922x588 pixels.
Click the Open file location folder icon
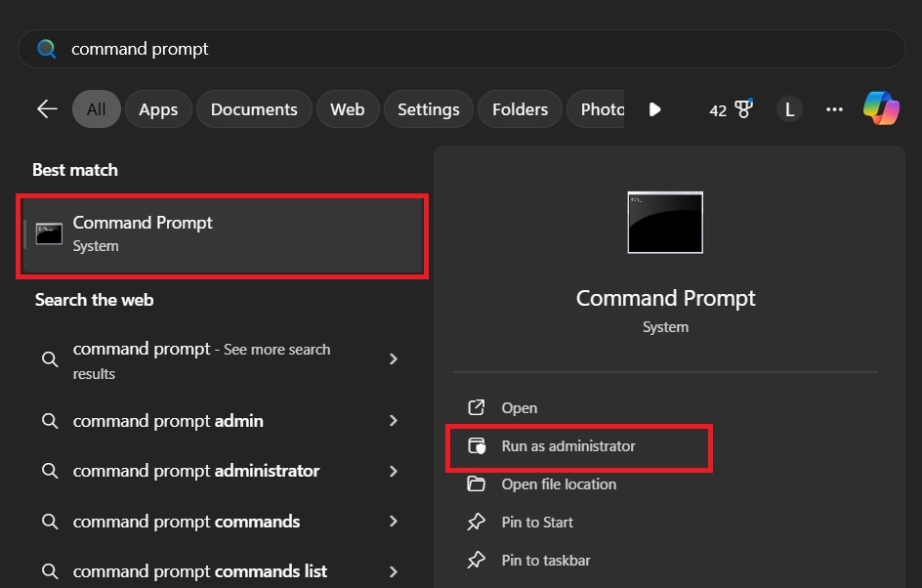pos(476,483)
